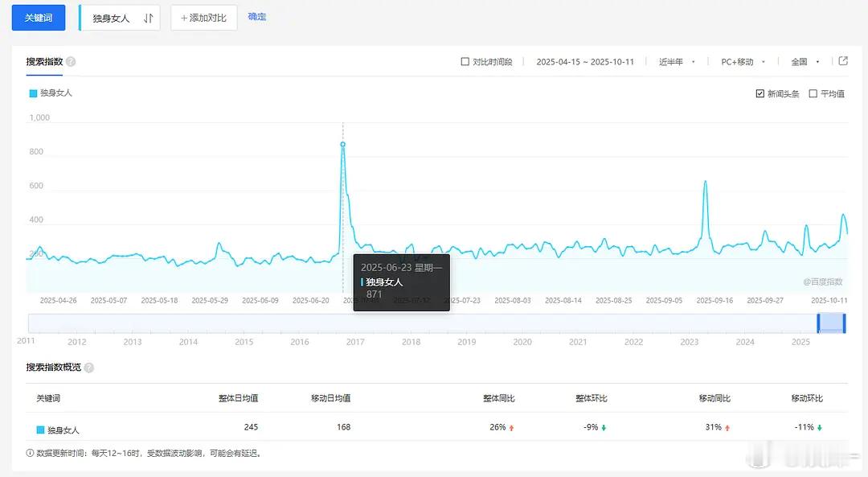Screen dimensions: 868x477
Task: Uncheck the 新闻头条 checkbox
Action: click(760, 93)
